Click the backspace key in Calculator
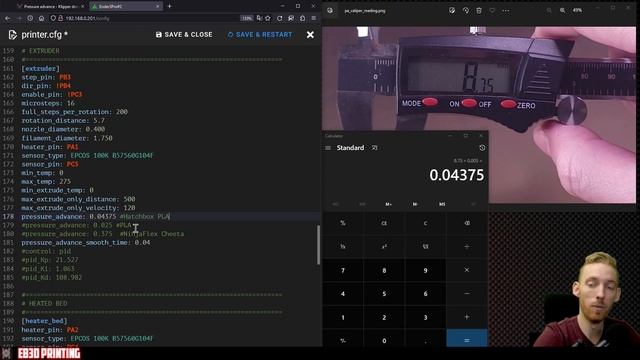 coord(467,223)
